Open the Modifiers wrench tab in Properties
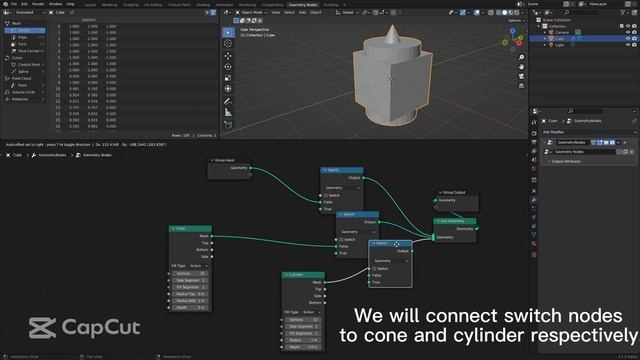The height and width of the screenshot is (360, 640). (x=534, y=200)
